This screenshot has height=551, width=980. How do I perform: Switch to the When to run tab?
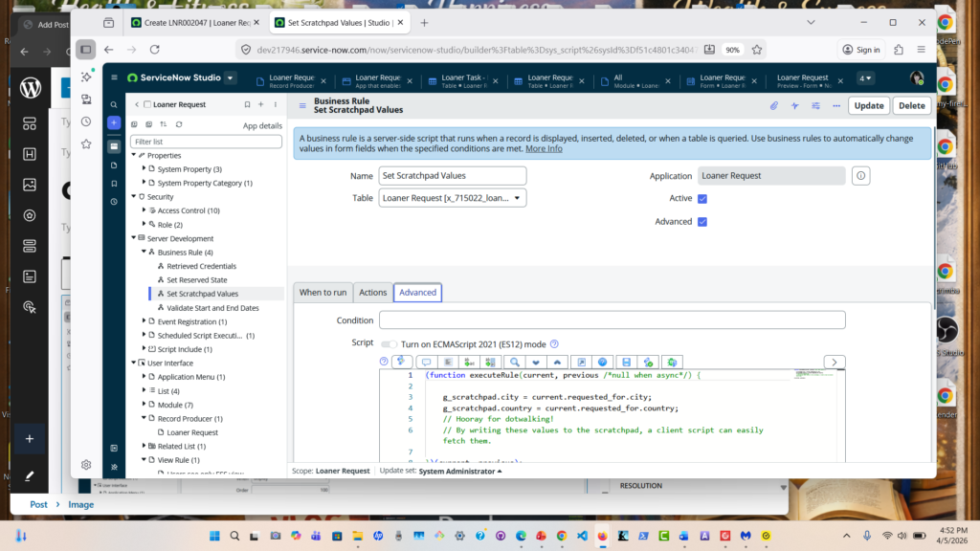tap(323, 293)
